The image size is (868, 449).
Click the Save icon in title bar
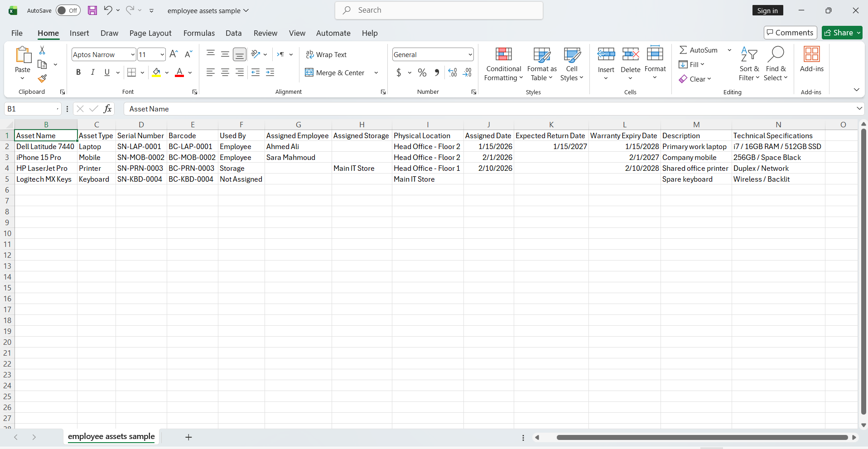click(92, 10)
